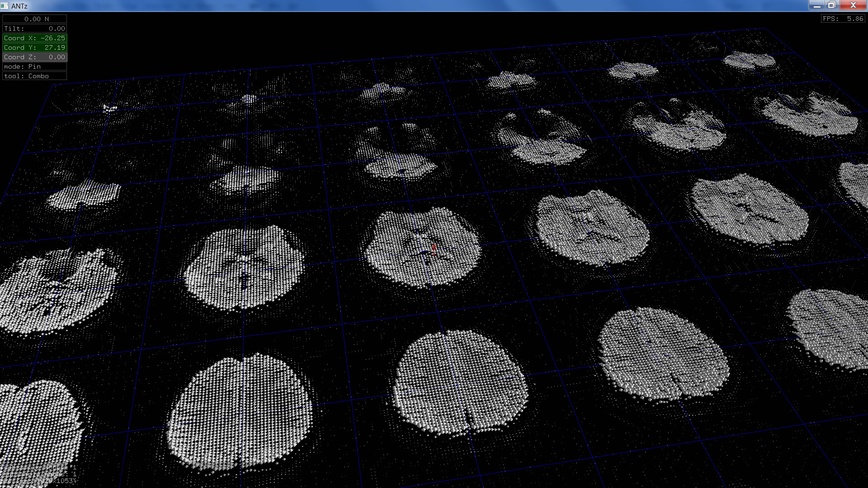Image resolution: width=868 pixels, height=488 pixels.
Task: Close the ANTz window
Action: click(x=853, y=5)
